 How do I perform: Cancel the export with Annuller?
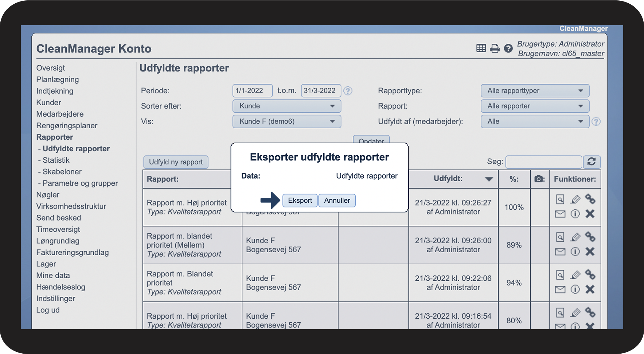click(337, 201)
